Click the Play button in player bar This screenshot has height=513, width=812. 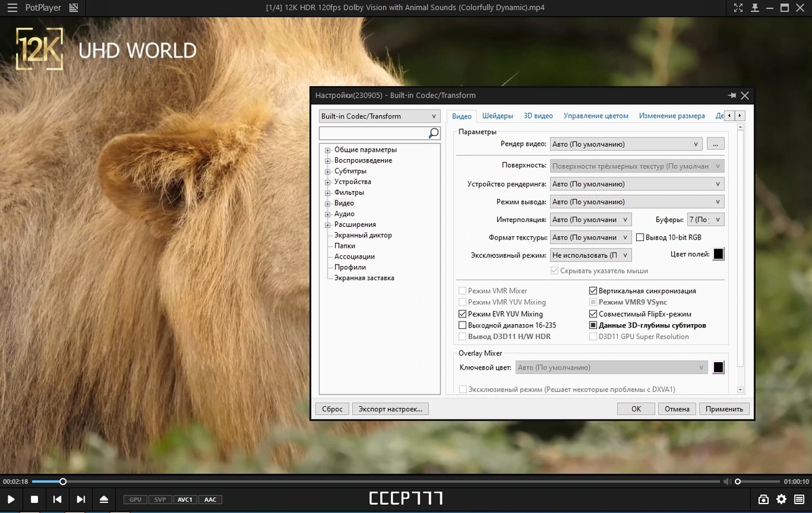pyautogui.click(x=11, y=499)
